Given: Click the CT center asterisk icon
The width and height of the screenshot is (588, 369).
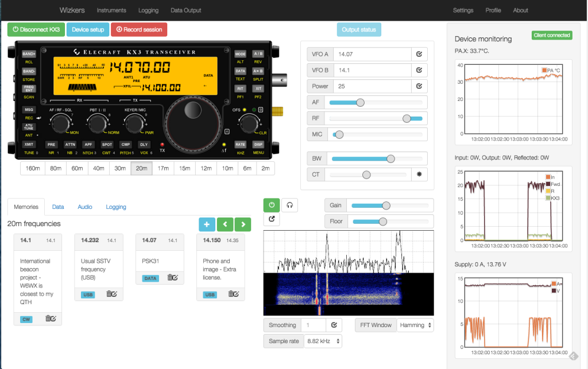Looking at the screenshot, I should tap(419, 174).
